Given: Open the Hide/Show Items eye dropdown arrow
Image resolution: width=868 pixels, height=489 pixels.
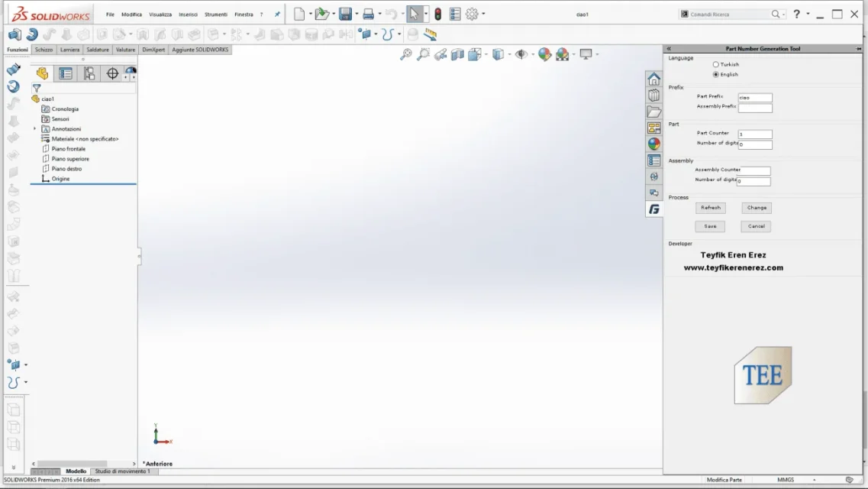Looking at the screenshot, I should [532, 54].
